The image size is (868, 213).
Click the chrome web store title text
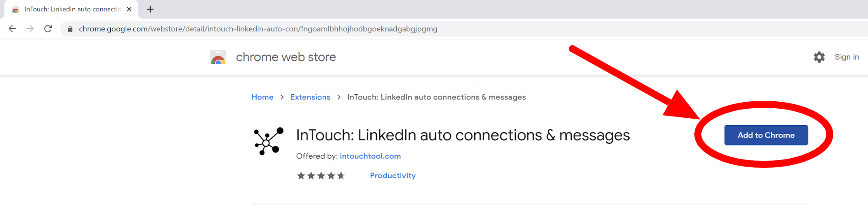coord(286,57)
